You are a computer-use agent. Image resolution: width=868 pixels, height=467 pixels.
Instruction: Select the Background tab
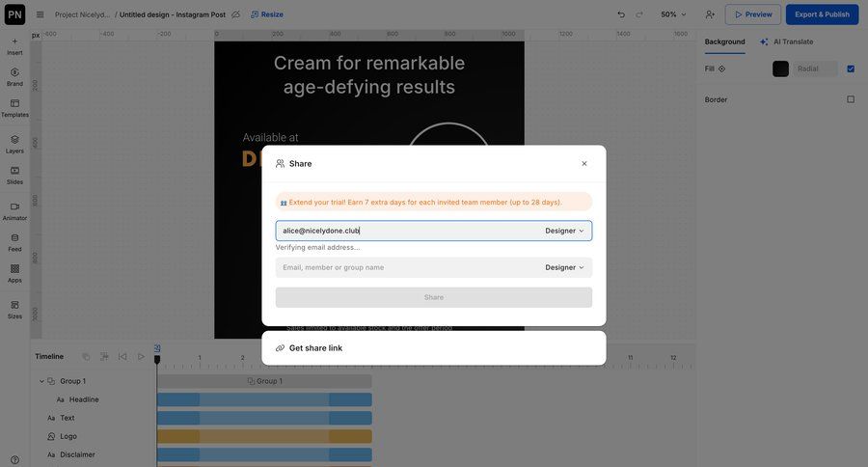pyautogui.click(x=724, y=41)
